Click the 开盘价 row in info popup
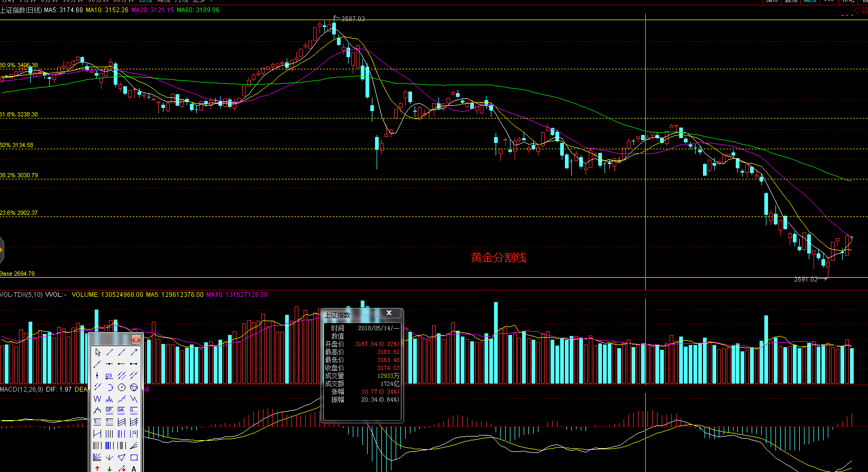 click(x=362, y=344)
